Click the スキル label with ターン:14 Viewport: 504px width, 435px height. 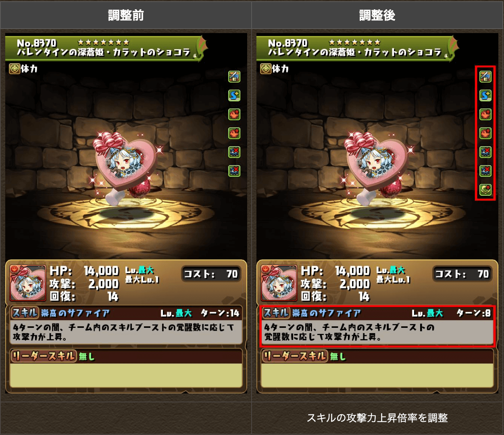[x=25, y=313]
